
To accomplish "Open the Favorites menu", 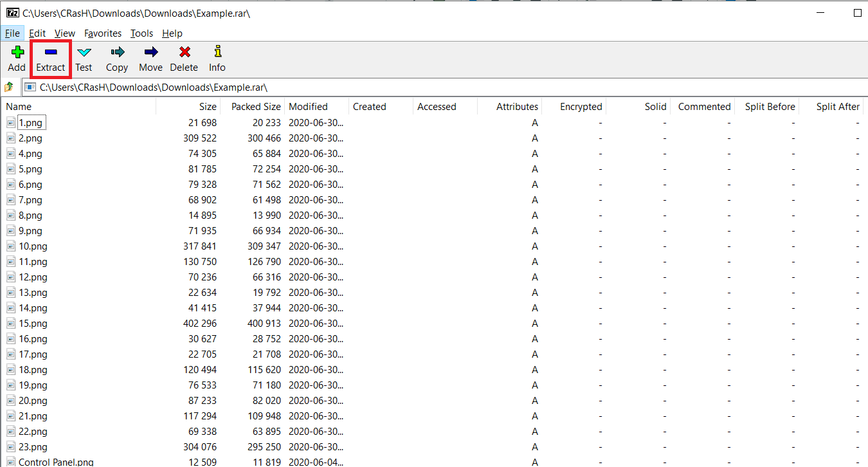I will (x=103, y=33).
